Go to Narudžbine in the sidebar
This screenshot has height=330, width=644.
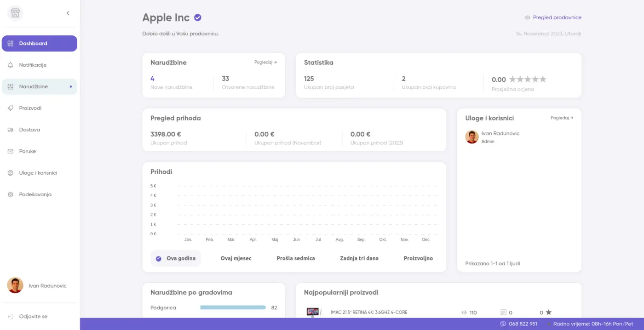point(40,86)
